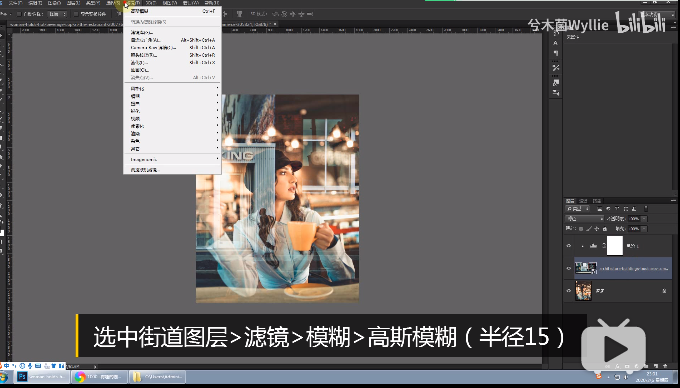Click the mask link icon on adjustment layer

pyautogui.click(x=604, y=246)
